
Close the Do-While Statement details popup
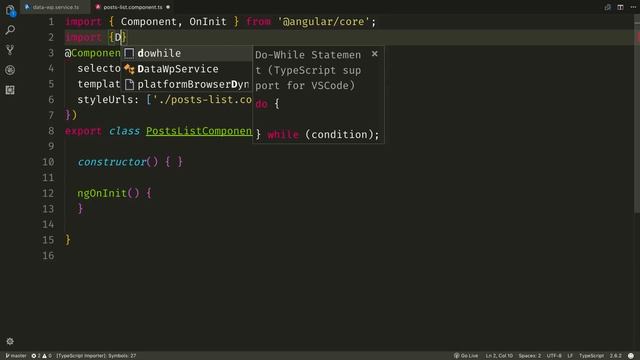tap(375, 54)
